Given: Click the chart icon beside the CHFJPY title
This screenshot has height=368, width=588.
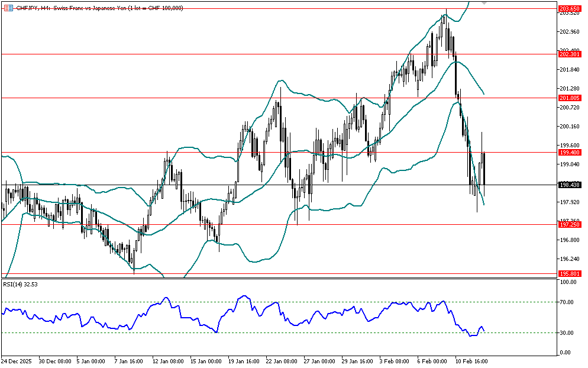Looking at the screenshot, I should [x=8, y=8].
